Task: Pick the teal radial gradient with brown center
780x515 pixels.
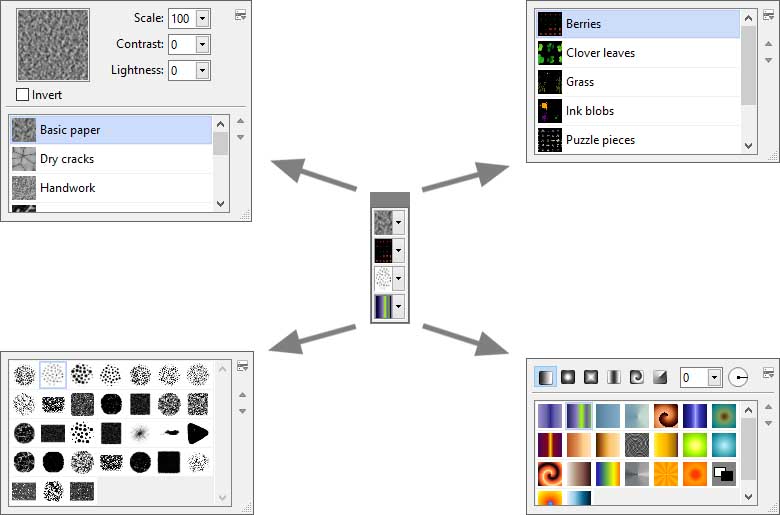Action: (x=724, y=416)
